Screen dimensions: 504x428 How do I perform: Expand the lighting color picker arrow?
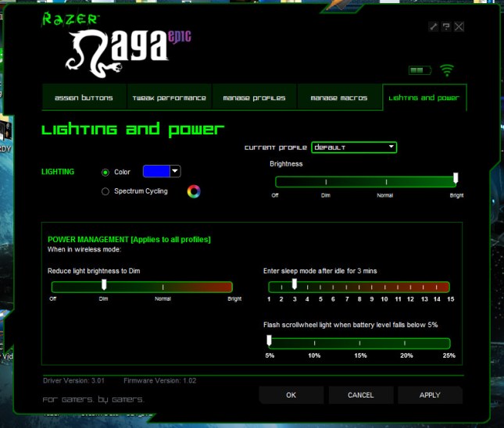pyautogui.click(x=175, y=171)
